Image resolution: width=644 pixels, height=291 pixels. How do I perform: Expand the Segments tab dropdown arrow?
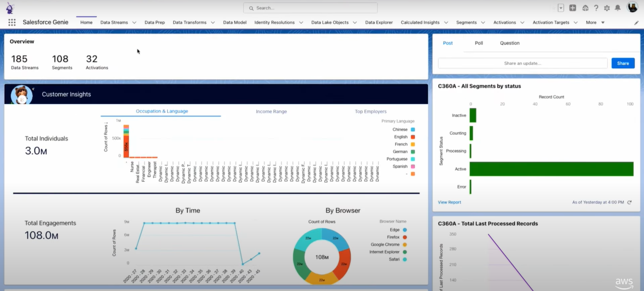pyautogui.click(x=483, y=23)
